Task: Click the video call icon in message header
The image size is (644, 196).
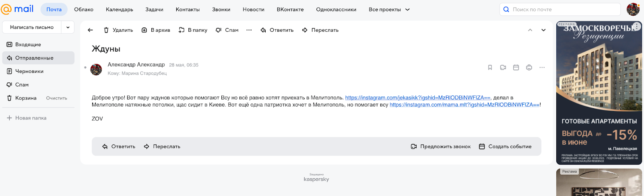Action: coord(503,68)
